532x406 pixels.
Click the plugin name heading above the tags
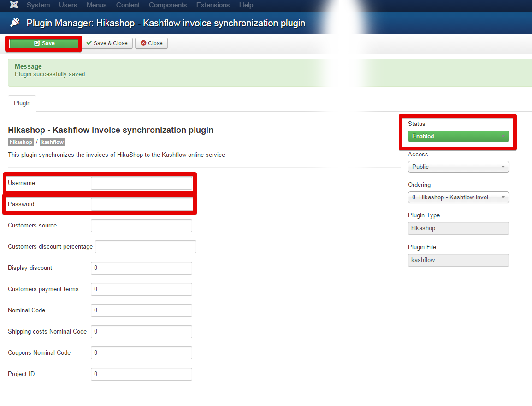point(111,130)
